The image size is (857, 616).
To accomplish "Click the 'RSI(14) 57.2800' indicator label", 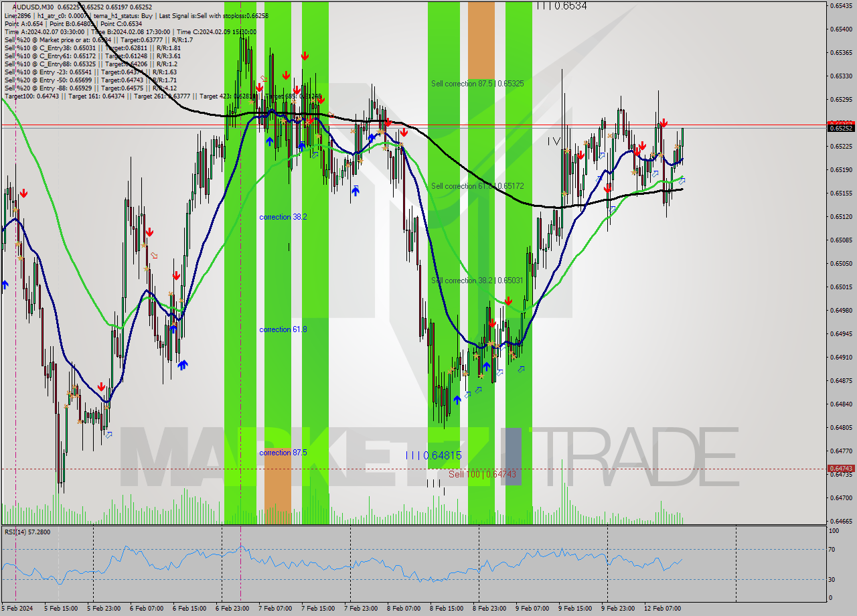I will (x=27, y=532).
